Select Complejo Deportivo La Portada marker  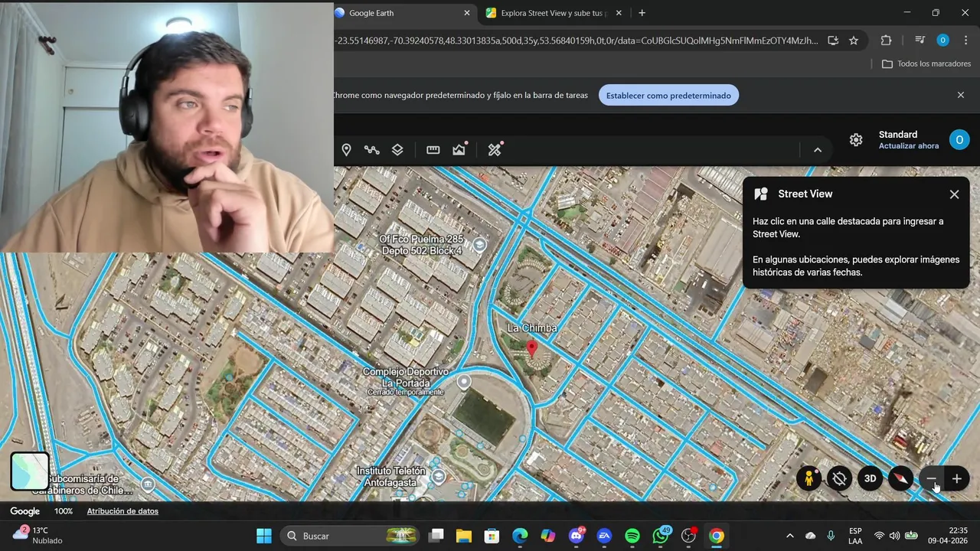pyautogui.click(x=464, y=381)
